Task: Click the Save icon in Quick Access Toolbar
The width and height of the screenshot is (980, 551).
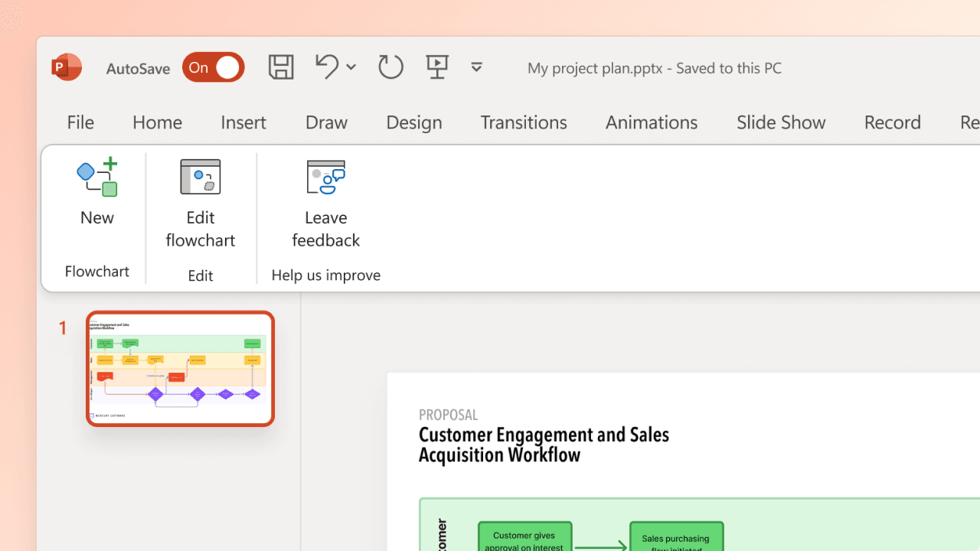Action: [280, 67]
